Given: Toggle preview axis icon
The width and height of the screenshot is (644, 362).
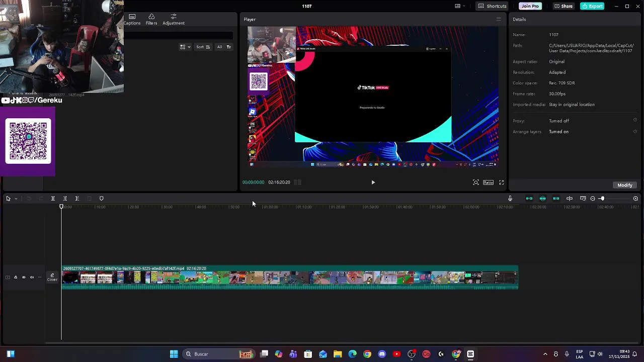Looking at the screenshot, I should [570, 199].
